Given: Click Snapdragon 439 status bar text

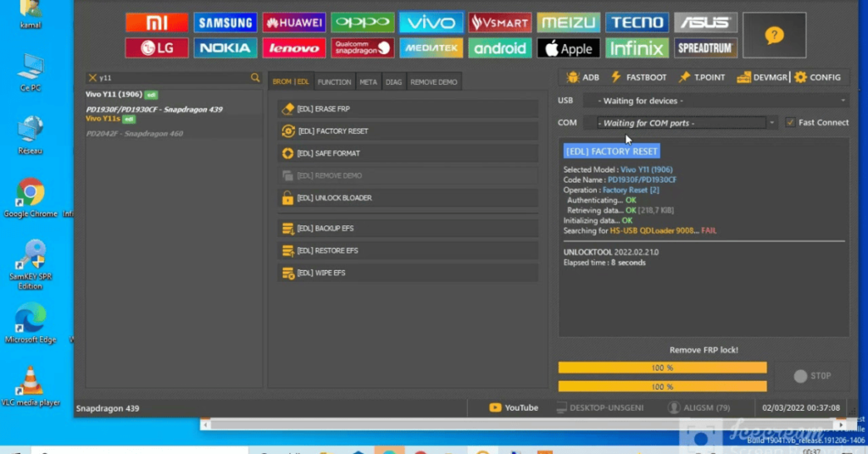Looking at the screenshot, I should click(108, 408).
